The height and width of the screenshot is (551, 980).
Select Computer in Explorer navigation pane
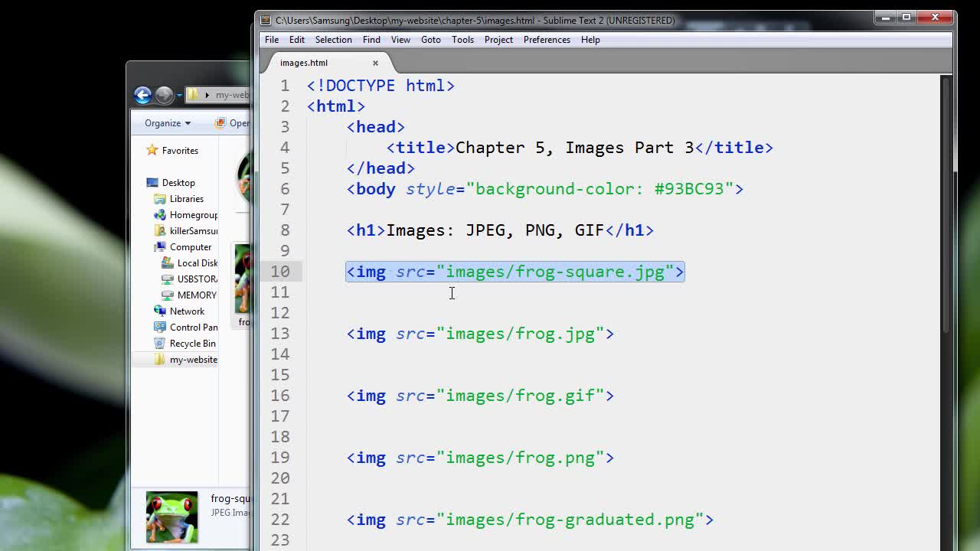pos(191,247)
